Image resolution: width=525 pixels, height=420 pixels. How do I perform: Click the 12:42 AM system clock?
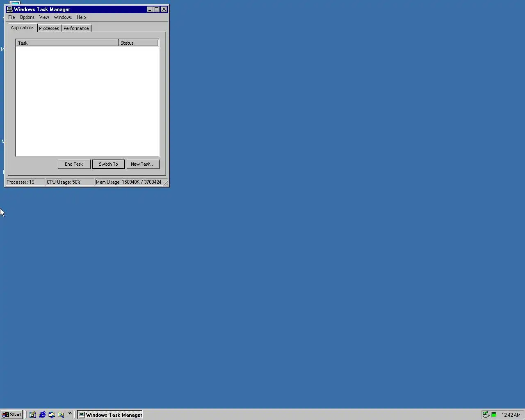point(511,415)
